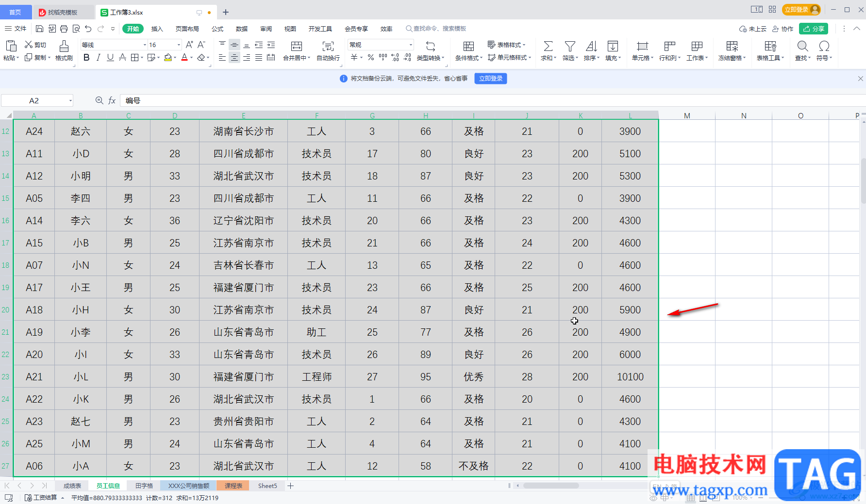
Task: Click the search commands box (查找命令)
Action: 436,29
